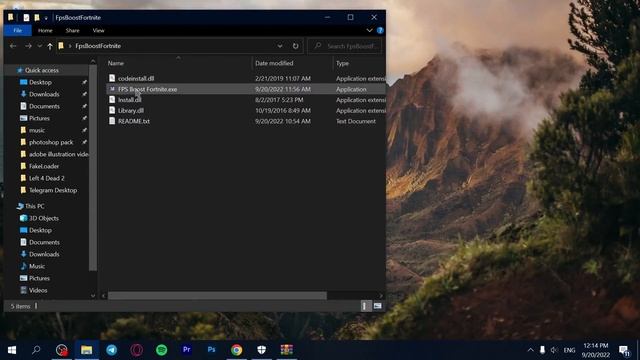Open 3D Objects under This PC
This screenshot has height=360, width=640.
44,218
